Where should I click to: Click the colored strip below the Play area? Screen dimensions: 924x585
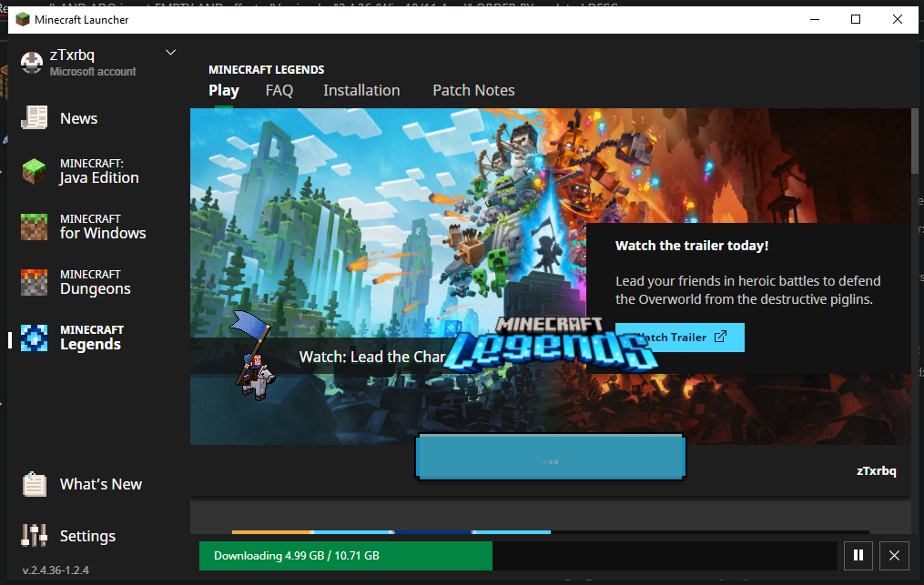[391, 532]
